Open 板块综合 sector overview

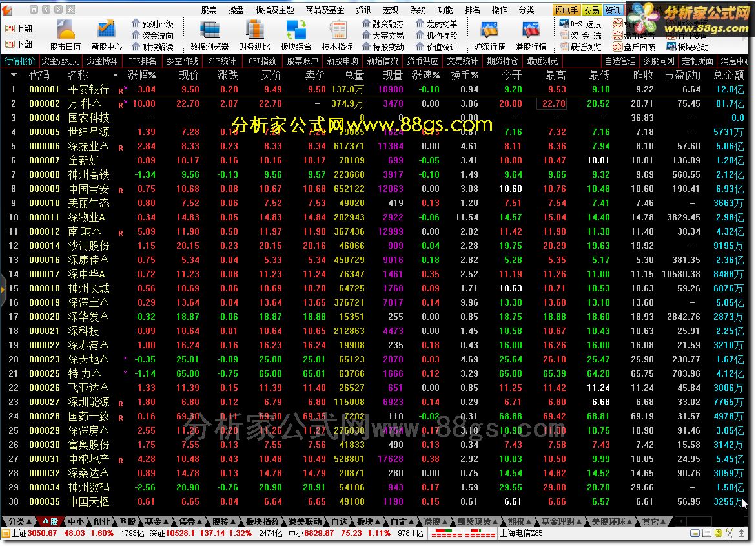tap(296, 36)
